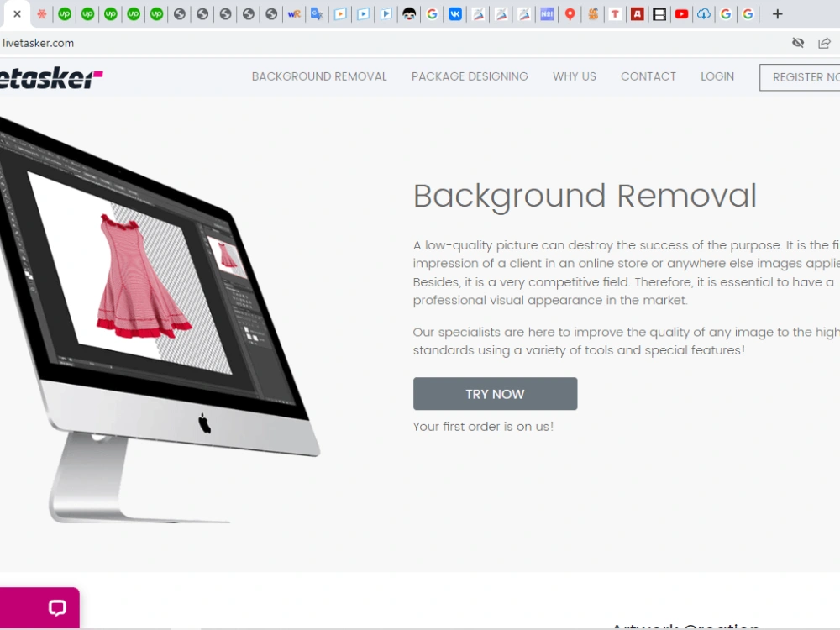Click the crossed-out eye icon in address bar
840x630 pixels.
coord(798,43)
